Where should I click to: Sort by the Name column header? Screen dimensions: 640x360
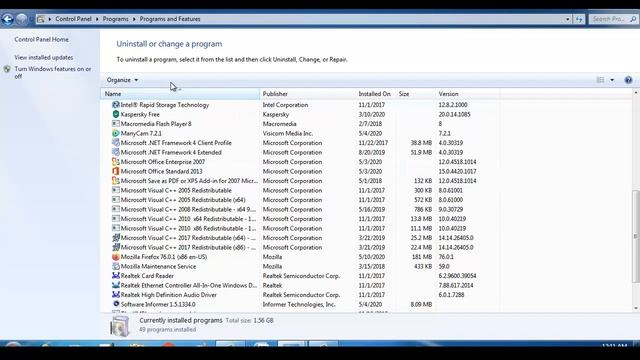coord(180,94)
